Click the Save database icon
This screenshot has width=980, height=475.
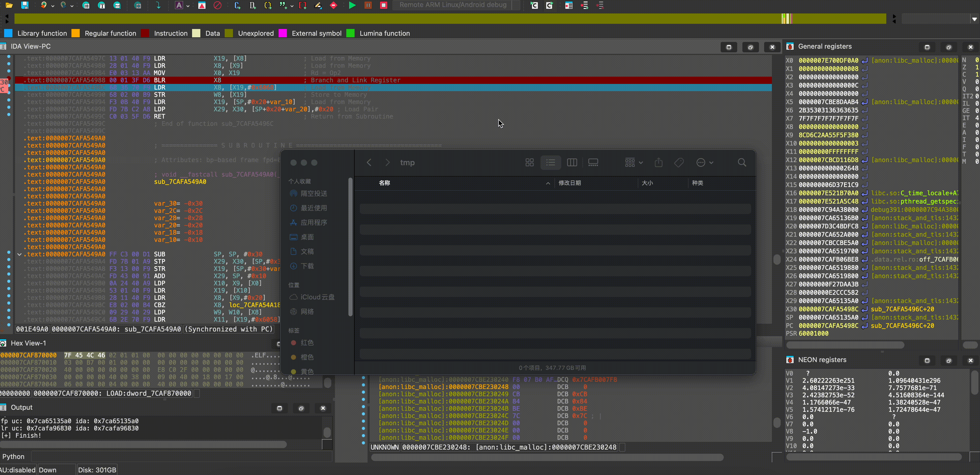pos(25,5)
